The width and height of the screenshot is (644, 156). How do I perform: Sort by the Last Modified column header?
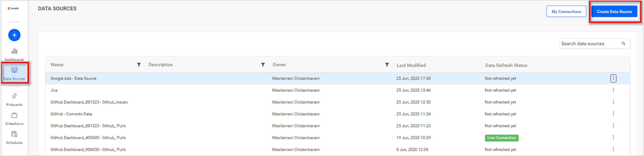[x=411, y=65]
